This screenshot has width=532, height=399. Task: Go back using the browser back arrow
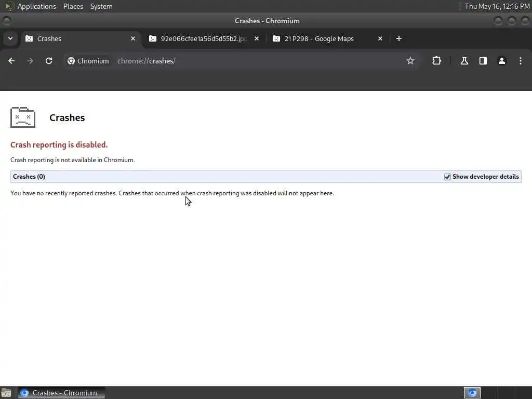11,61
